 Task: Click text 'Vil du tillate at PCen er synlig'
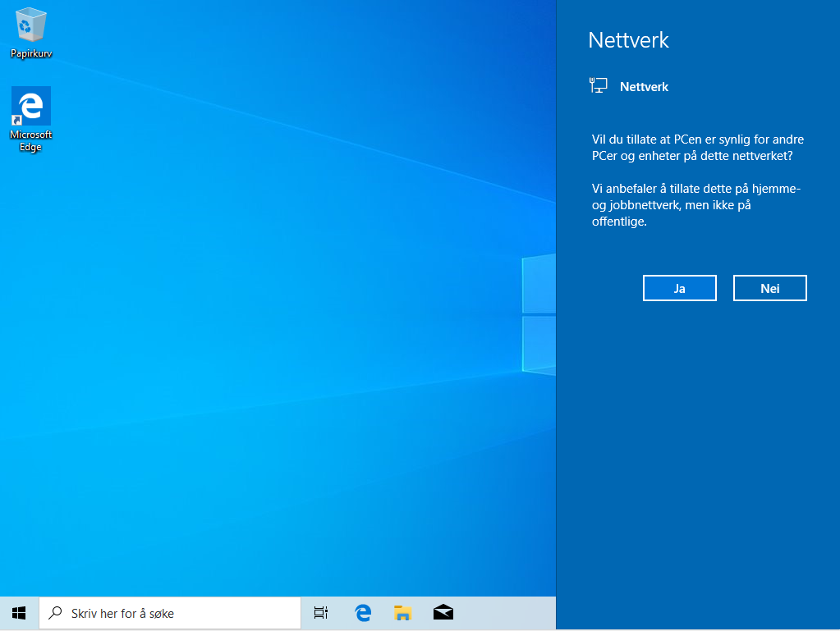pyautogui.click(x=672, y=139)
